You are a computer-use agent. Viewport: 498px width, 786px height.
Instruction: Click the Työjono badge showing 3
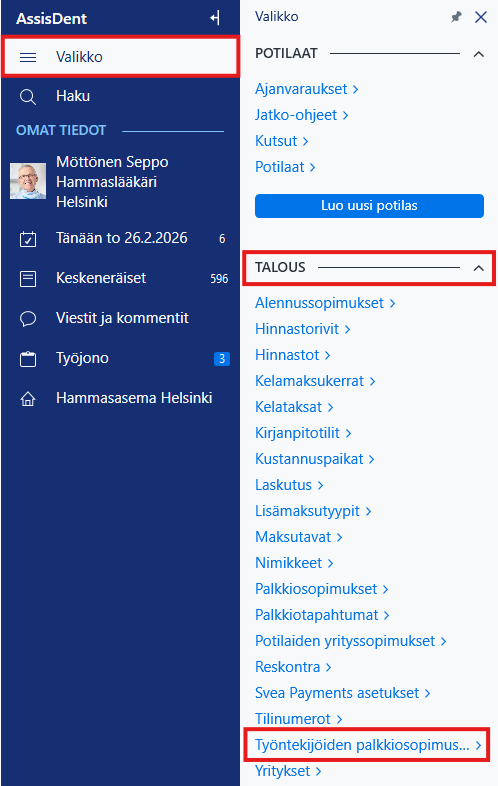pyautogui.click(x=222, y=359)
